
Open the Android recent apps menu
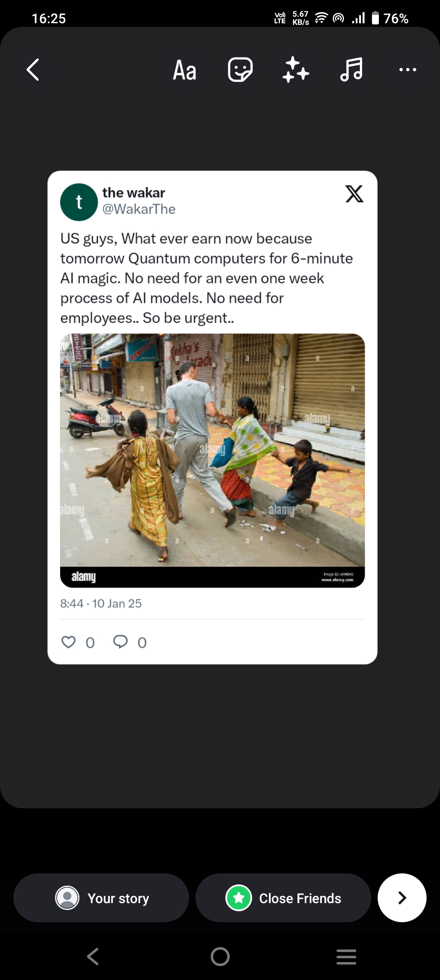tap(346, 956)
